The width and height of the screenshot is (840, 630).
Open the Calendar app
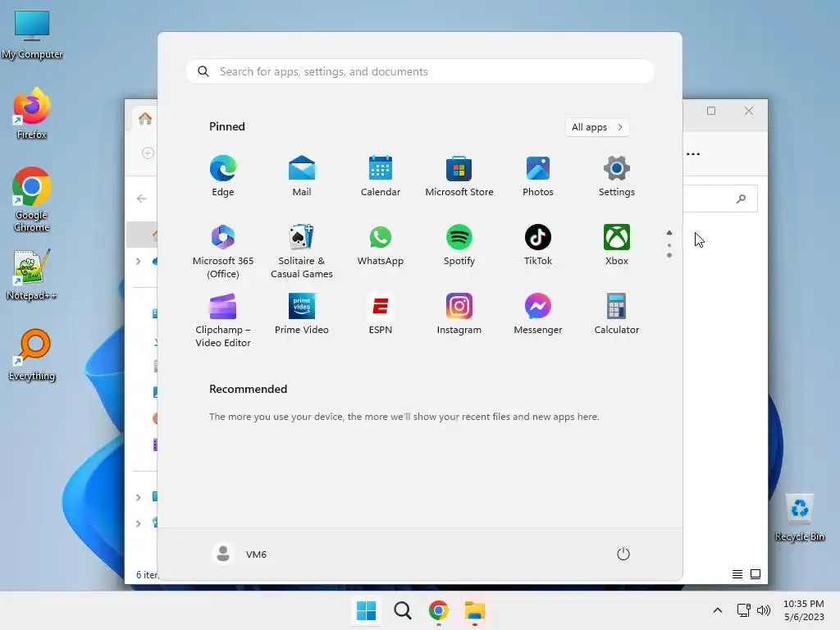[x=381, y=176]
